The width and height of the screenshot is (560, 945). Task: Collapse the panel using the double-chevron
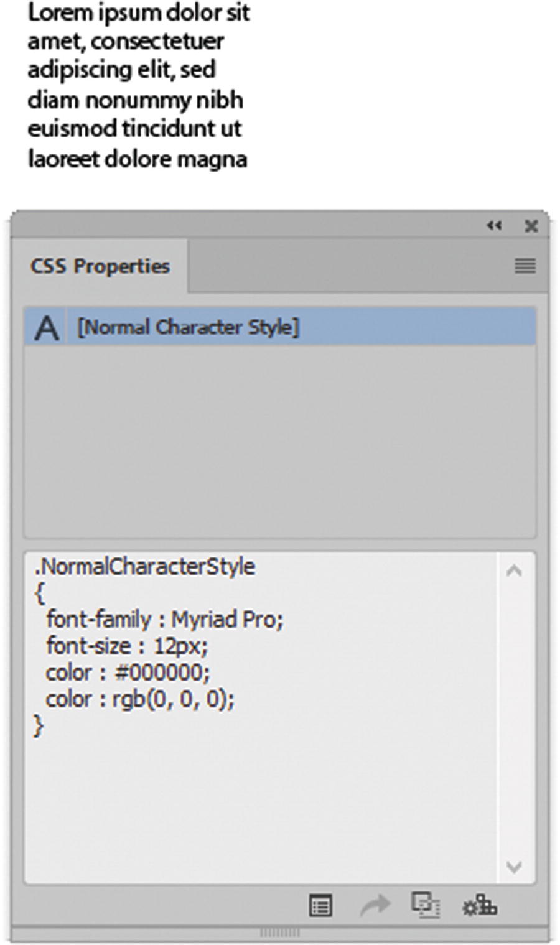coord(495,226)
